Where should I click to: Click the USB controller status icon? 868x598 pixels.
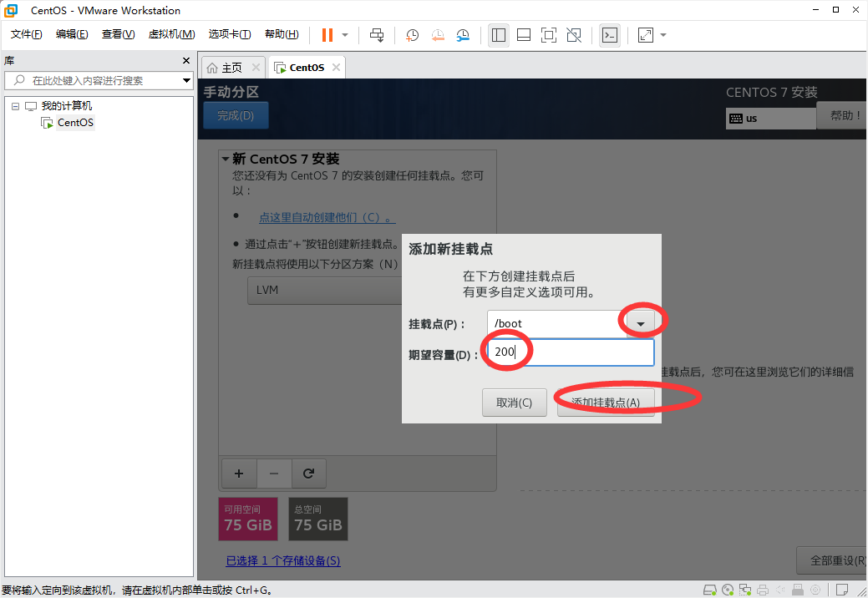(798, 590)
